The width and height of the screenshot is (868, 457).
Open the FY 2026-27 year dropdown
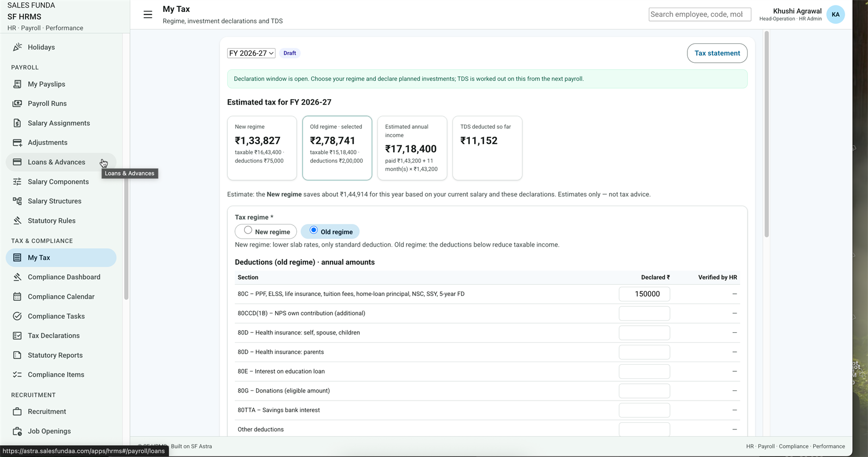pyautogui.click(x=251, y=53)
